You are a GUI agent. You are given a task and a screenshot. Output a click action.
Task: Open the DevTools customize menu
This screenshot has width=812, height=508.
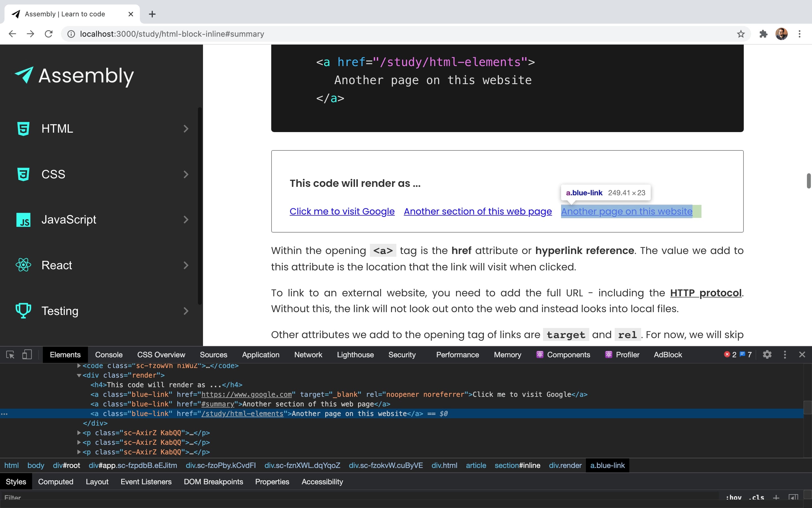pos(785,355)
